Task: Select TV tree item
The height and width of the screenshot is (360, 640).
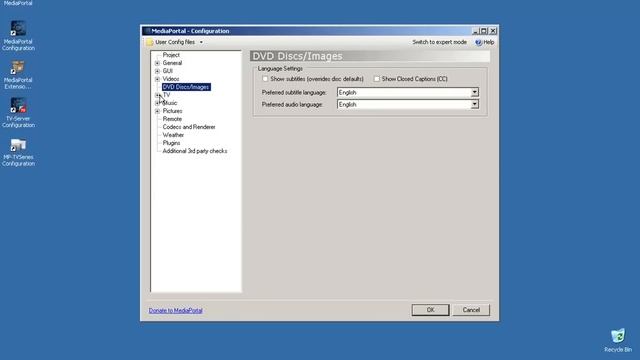Action: point(167,95)
